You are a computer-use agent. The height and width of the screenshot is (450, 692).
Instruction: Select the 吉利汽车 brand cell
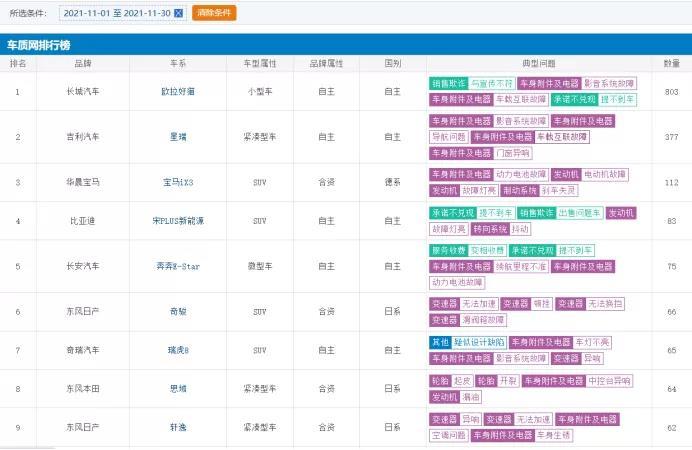pos(83,137)
